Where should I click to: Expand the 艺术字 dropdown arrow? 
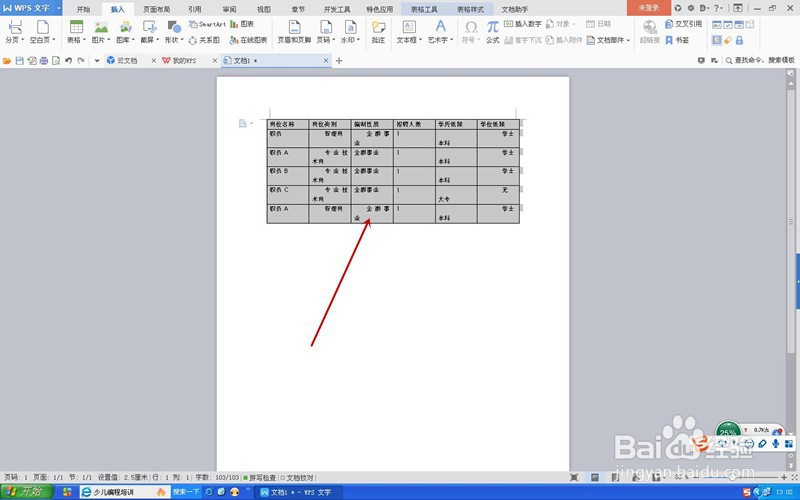click(452, 40)
